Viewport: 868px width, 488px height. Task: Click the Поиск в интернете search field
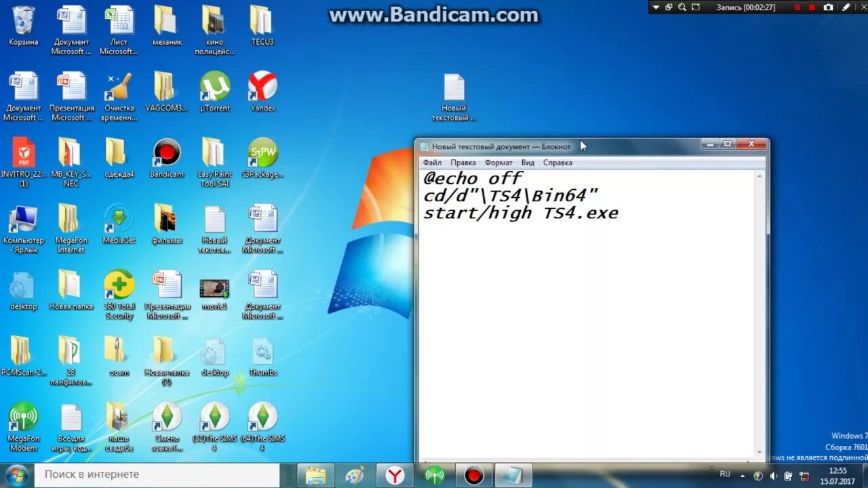pyautogui.click(x=157, y=474)
